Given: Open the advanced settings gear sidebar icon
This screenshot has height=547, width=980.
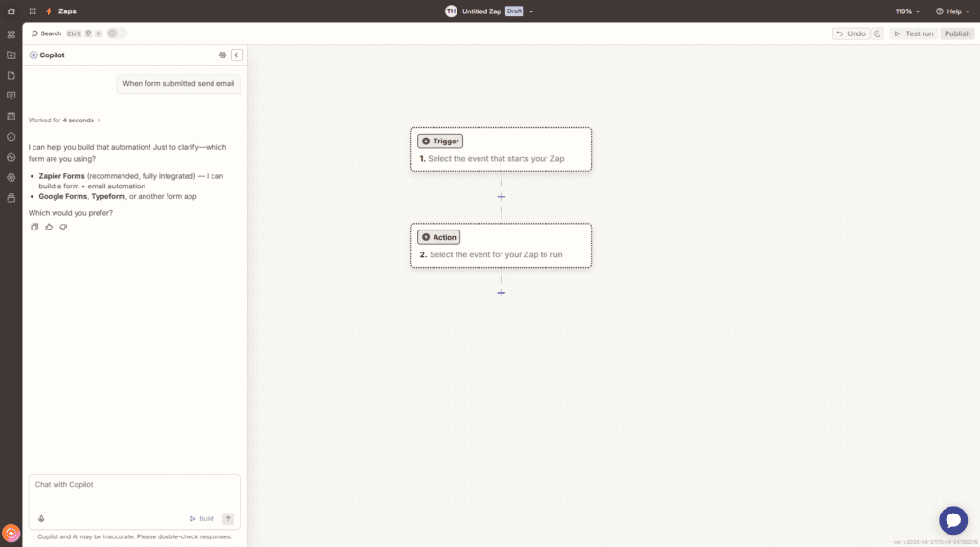Looking at the screenshot, I should tap(11, 177).
